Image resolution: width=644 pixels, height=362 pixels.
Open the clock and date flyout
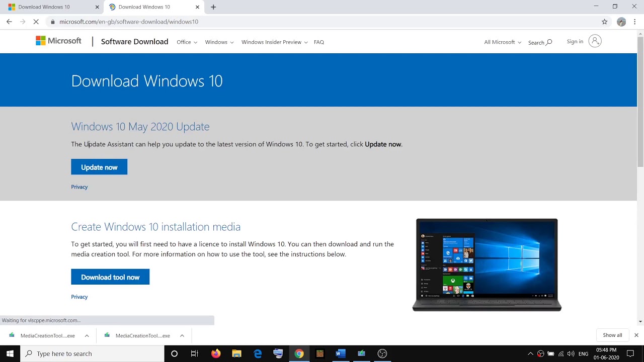(x=607, y=353)
